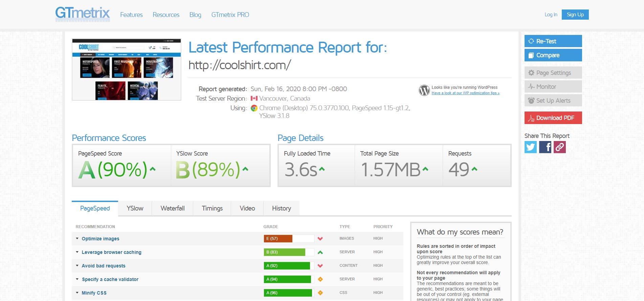
Task: Click green up arrow for browser caching
Action: (x=320, y=252)
